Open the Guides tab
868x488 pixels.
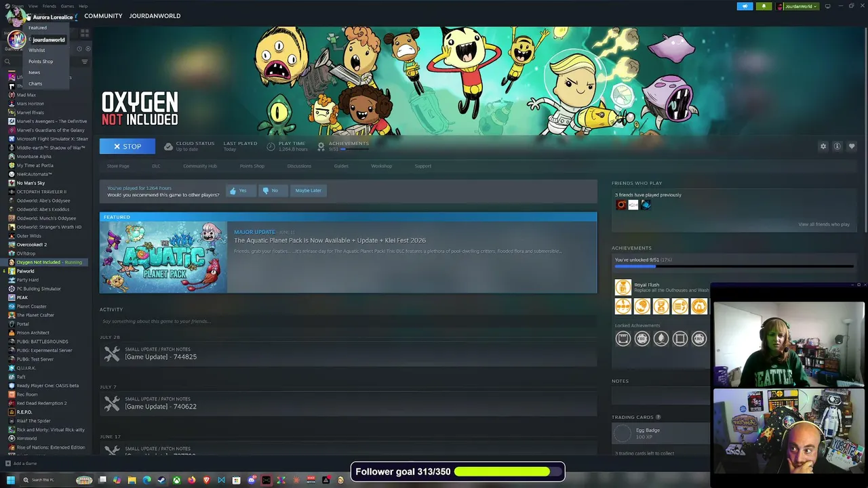pos(341,166)
